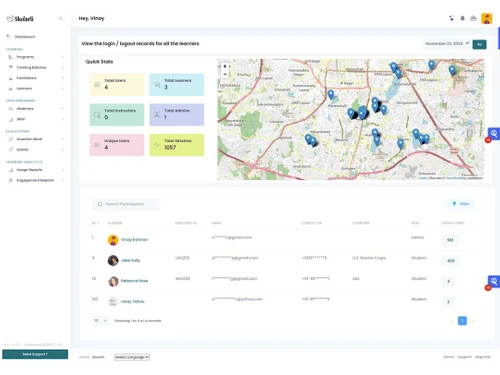500x375 pixels.
Task: Expand the Learners chevron
Action: click(x=63, y=89)
